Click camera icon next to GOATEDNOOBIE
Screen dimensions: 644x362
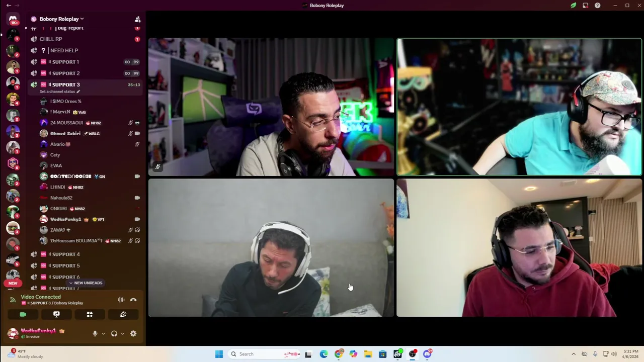[137, 176]
